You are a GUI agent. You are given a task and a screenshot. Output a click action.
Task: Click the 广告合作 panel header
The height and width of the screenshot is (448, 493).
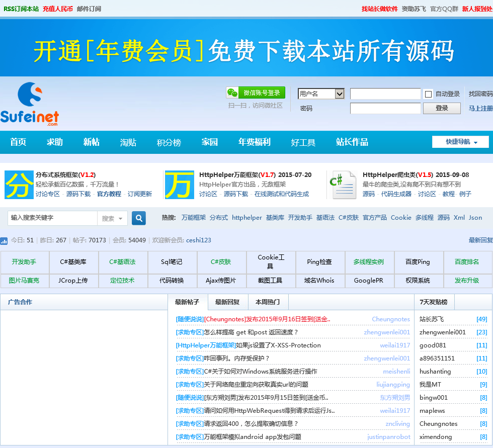tap(20, 302)
